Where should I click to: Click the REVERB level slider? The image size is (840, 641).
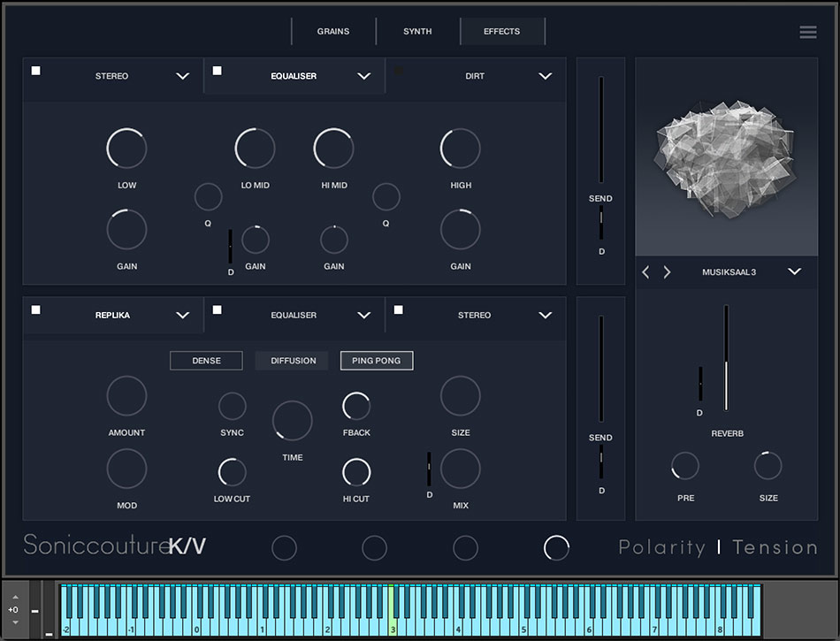point(726,358)
